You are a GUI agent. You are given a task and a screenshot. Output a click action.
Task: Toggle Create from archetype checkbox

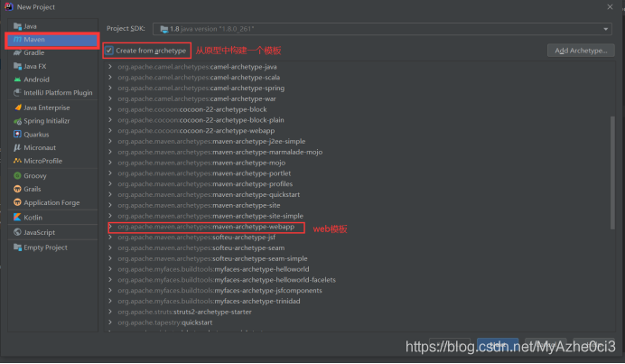109,51
